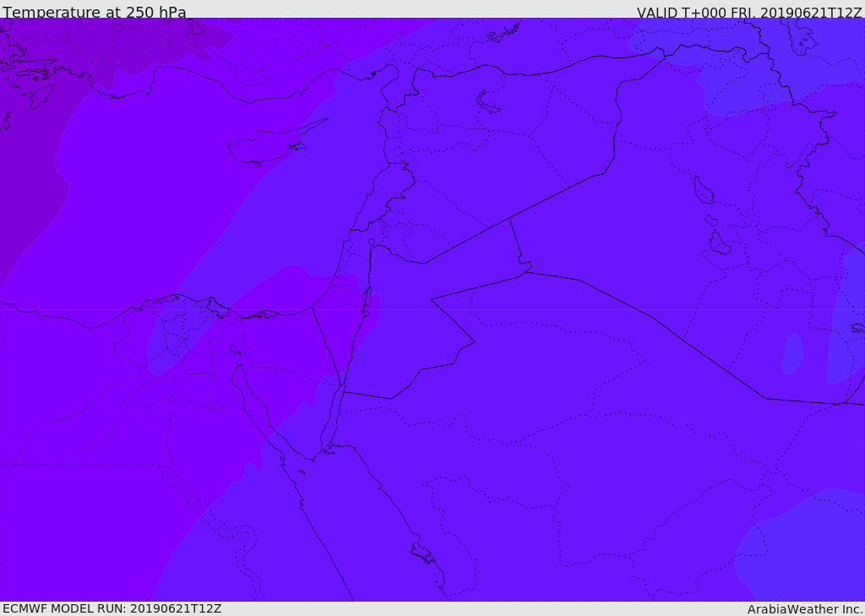Click the Lake Urmia outline at top-right
This screenshot has height=616, width=865.
801,37
